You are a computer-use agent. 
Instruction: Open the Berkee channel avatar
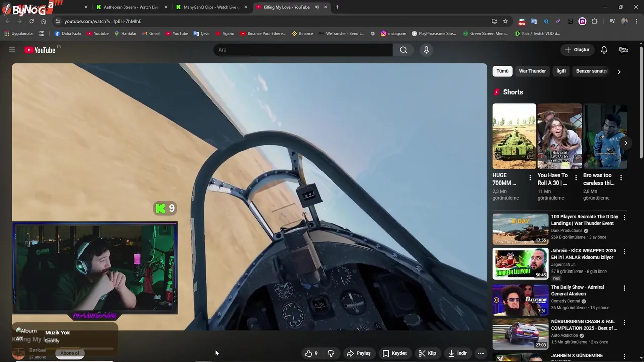19,353
